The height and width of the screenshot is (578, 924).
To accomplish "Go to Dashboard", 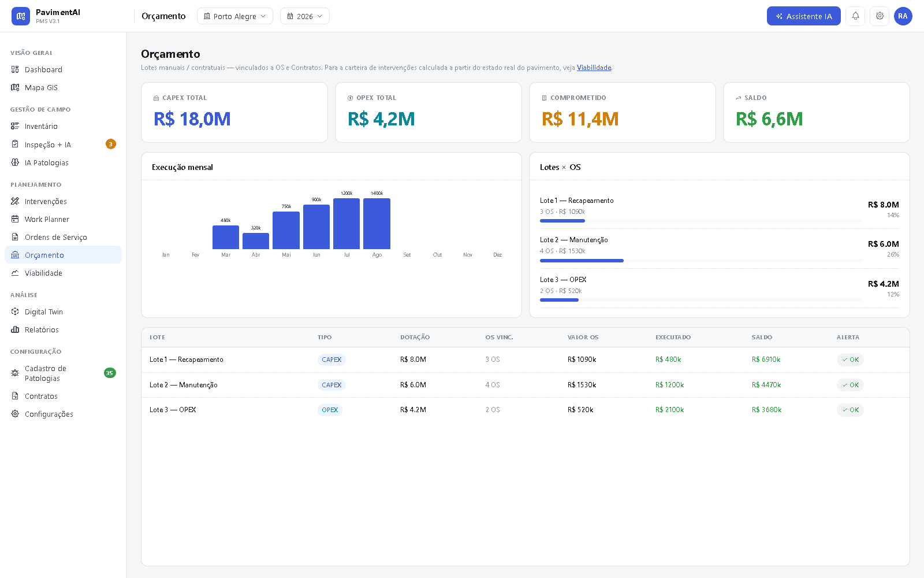I will pos(64,69).
